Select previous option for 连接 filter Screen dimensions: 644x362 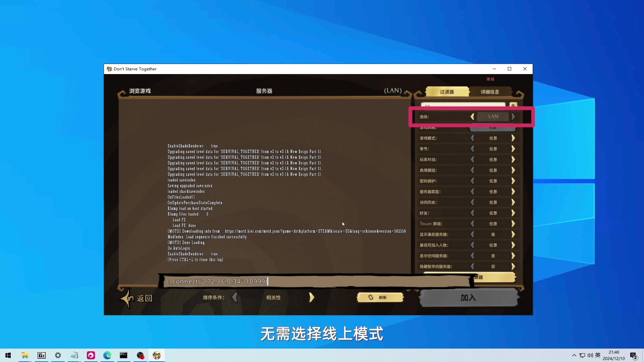click(472, 116)
